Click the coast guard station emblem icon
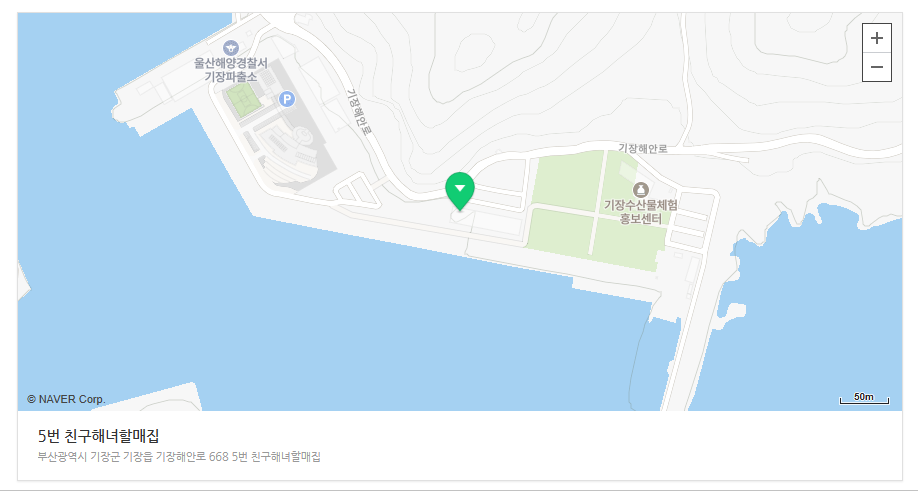This screenshot has width=918, height=491. pyautogui.click(x=231, y=47)
